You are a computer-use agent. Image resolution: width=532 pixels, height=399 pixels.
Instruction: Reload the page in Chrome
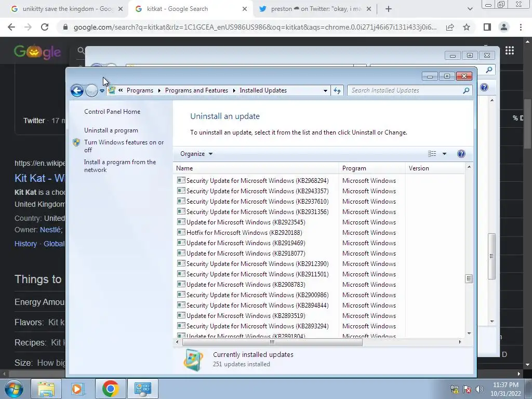(45, 27)
